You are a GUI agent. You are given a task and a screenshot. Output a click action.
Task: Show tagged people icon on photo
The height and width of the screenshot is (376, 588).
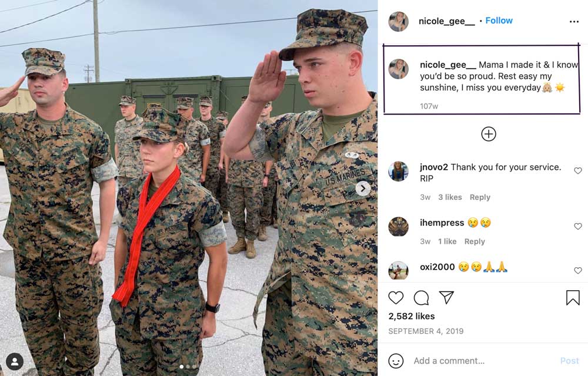(15, 362)
